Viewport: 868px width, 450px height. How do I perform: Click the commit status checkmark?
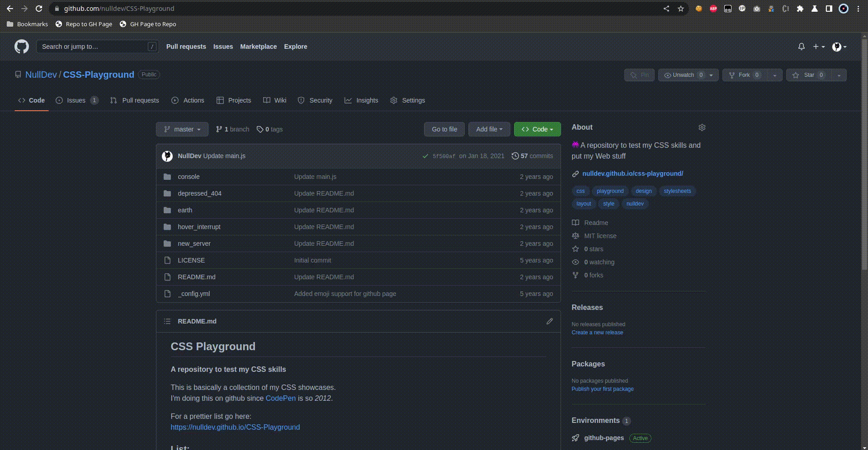[425, 156]
